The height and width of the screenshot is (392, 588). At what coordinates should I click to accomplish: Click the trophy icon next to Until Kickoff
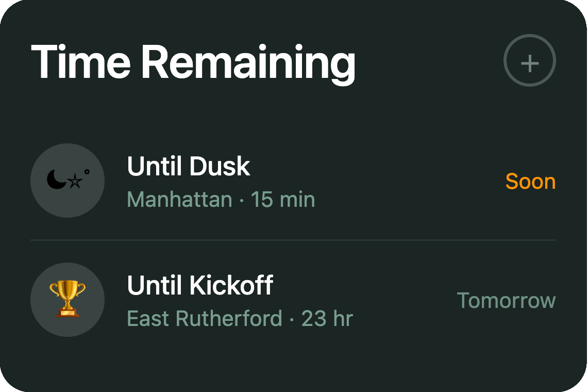click(x=67, y=299)
